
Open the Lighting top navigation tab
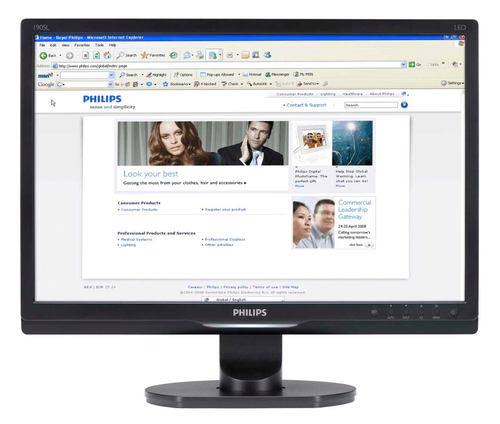tap(328, 94)
